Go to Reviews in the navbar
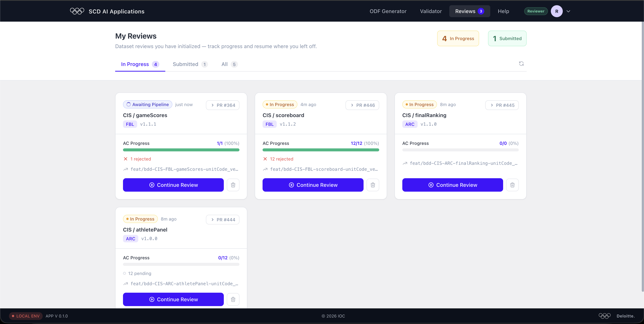The width and height of the screenshot is (644, 324). 470,11
